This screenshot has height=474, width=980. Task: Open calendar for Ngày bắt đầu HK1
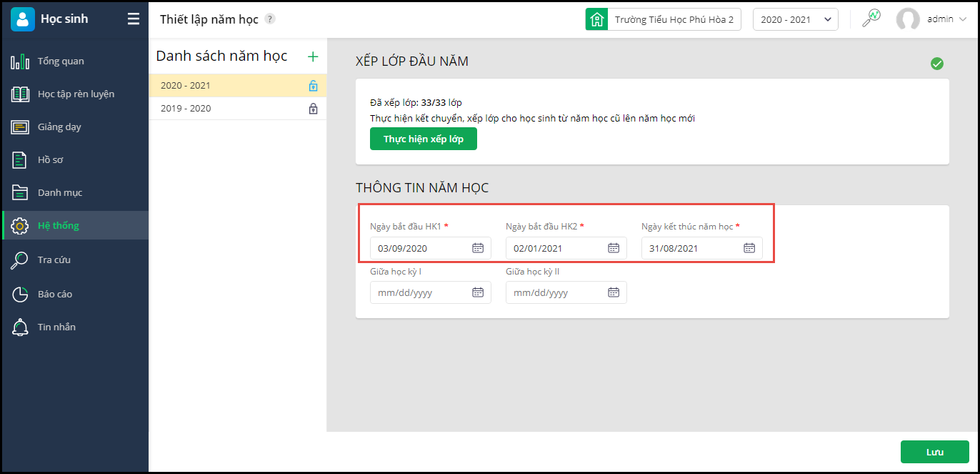click(478, 248)
